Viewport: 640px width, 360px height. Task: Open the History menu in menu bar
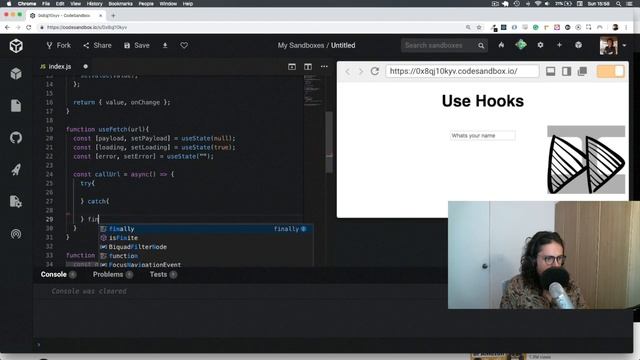94,4
